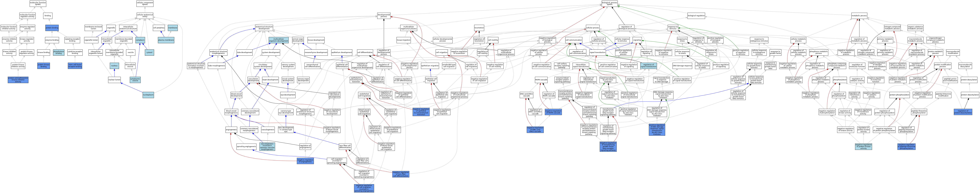
Task: Select the 'kinase regulator activity' node
Action: pos(27,40)
